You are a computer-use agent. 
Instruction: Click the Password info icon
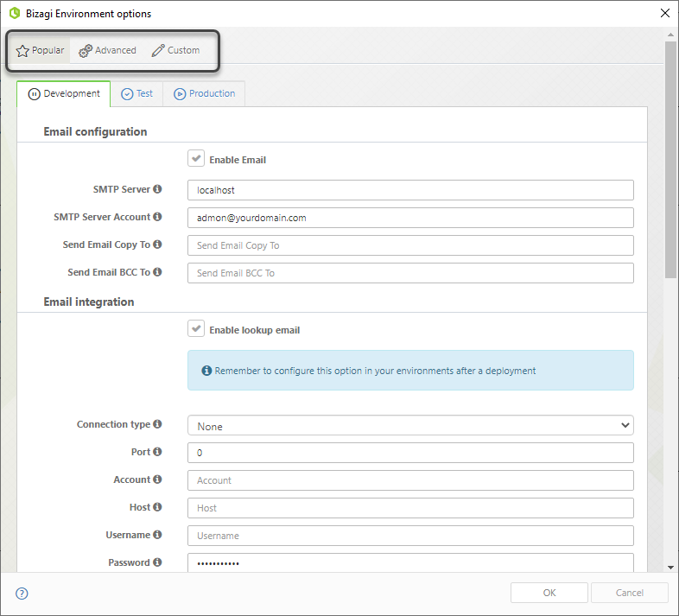(157, 562)
